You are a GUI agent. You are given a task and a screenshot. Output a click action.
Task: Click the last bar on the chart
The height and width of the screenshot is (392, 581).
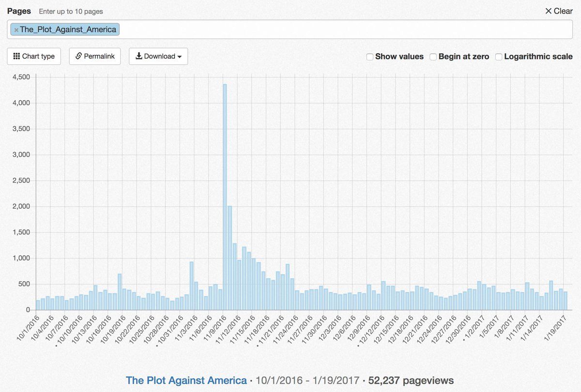pyautogui.click(x=565, y=301)
